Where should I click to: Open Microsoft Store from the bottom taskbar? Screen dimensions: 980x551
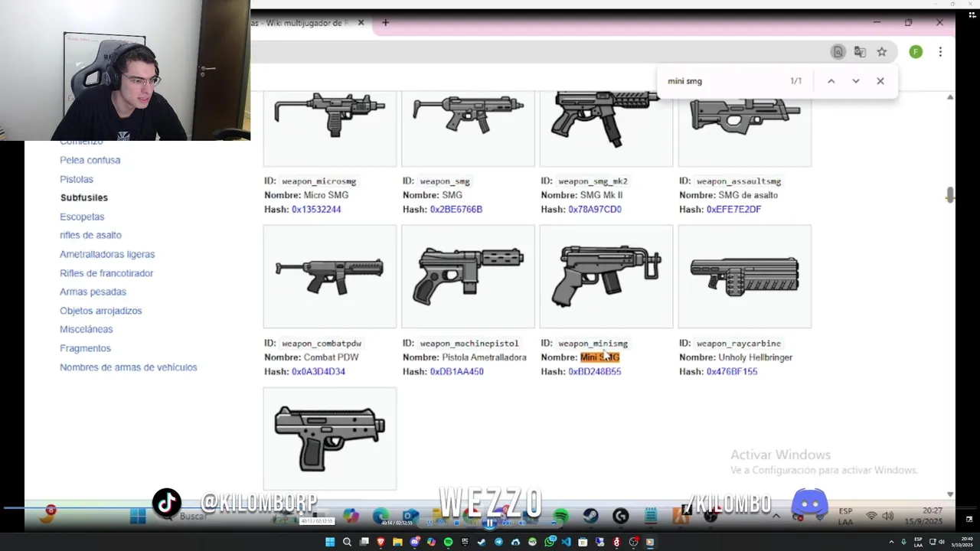tap(583, 542)
